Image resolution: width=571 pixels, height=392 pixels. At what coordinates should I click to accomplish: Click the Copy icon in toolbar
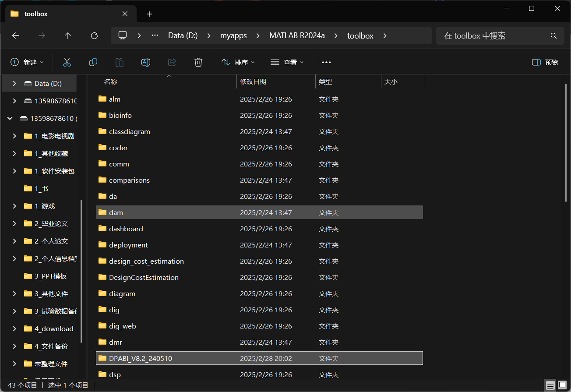coord(93,62)
